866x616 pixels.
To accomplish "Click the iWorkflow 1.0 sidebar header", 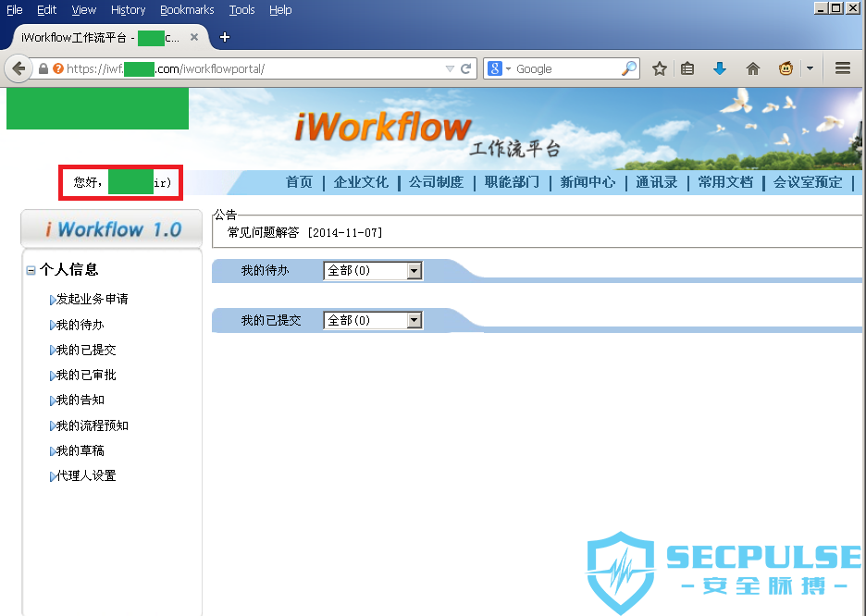I will tap(112, 228).
